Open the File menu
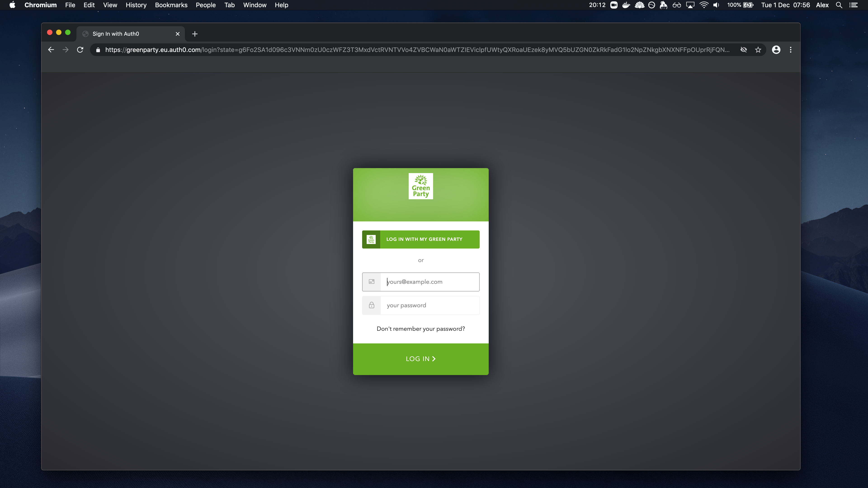This screenshot has height=488, width=868. [70, 5]
